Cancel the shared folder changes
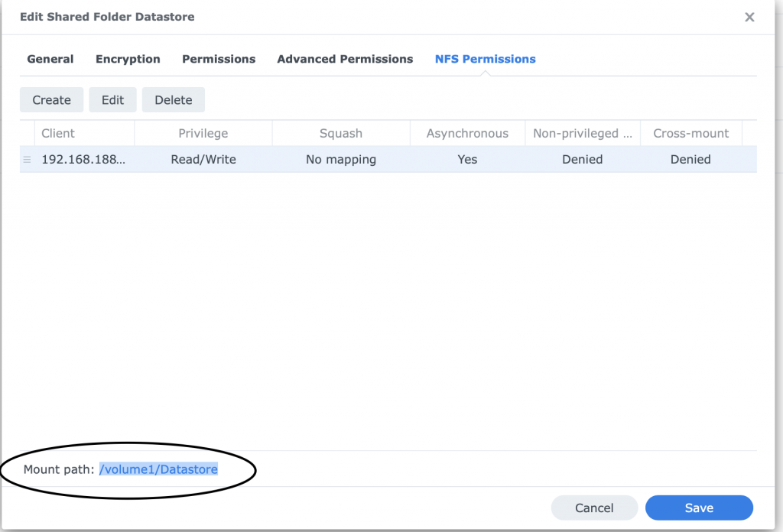 click(594, 508)
